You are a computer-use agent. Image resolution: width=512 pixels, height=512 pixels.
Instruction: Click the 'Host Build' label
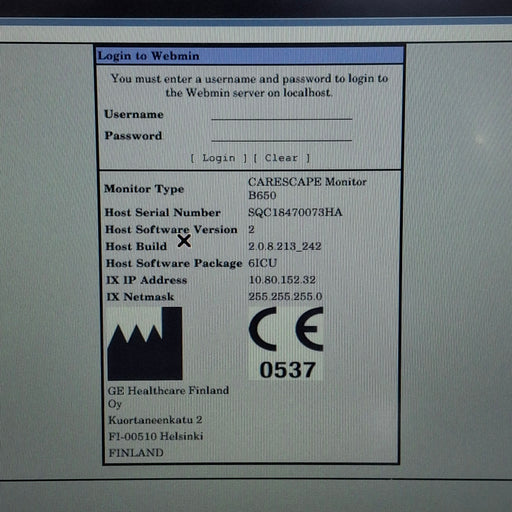(136, 246)
